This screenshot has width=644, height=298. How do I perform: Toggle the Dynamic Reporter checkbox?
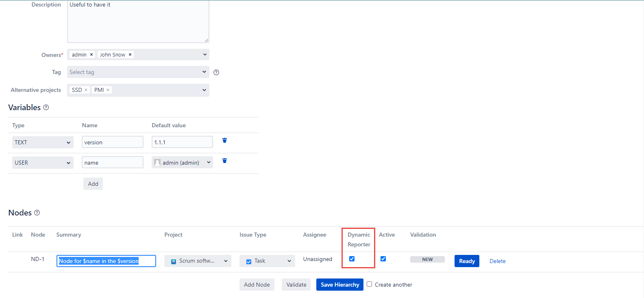[352, 259]
